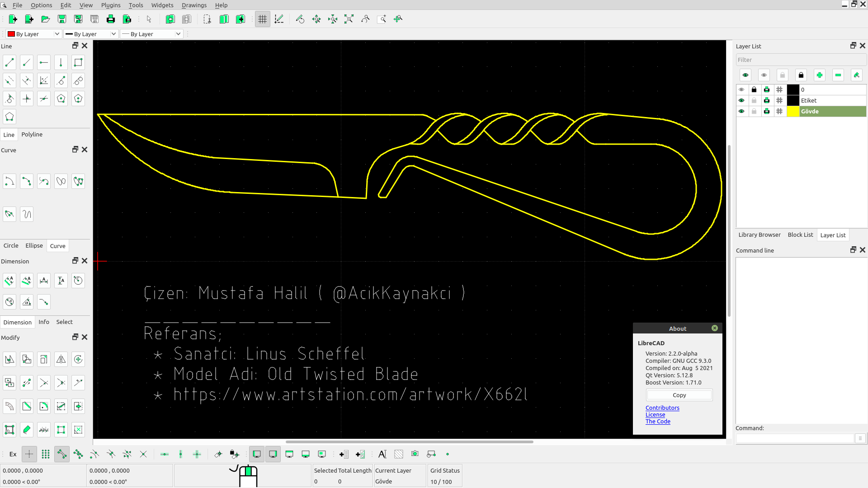The width and height of the screenshot is (868, 488).
Task: Toggle the Free Snap crosshair option
Action: [29, 454]
